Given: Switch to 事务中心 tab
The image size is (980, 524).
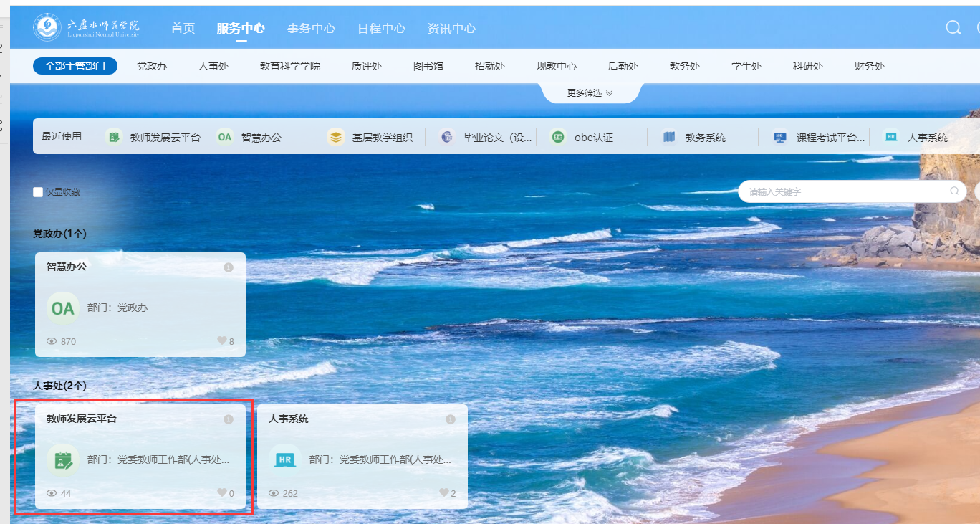Looking at the screenshot, I should 311,28.
